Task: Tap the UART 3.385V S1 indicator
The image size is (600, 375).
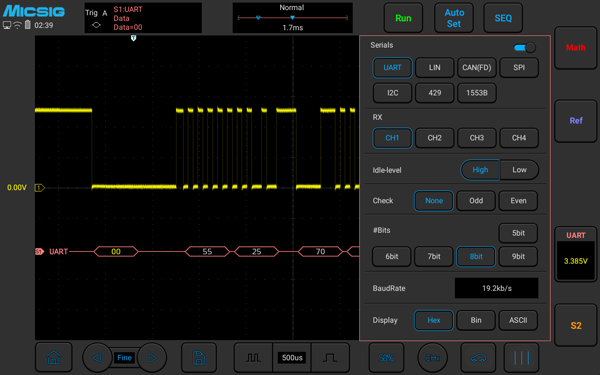Action: [x=576, y=254]
